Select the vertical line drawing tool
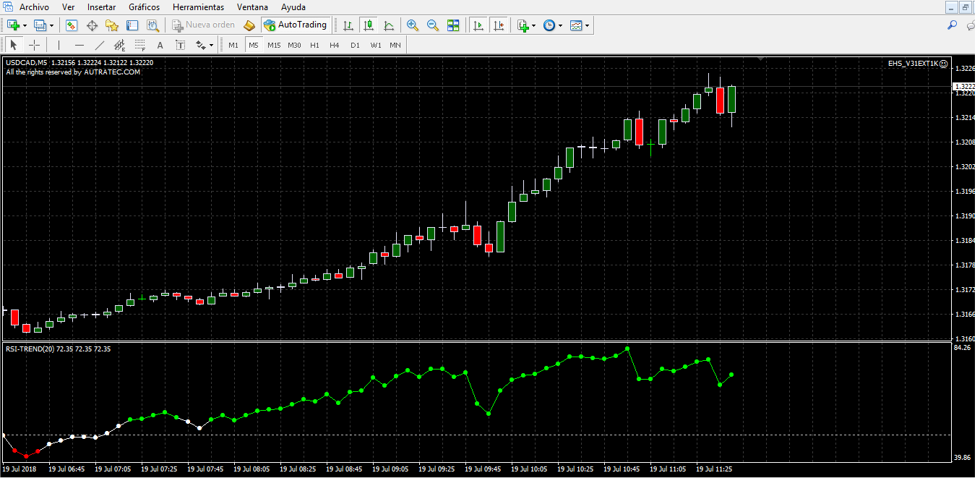The height and width of the screenshot is (478, 980). (60, 45)
